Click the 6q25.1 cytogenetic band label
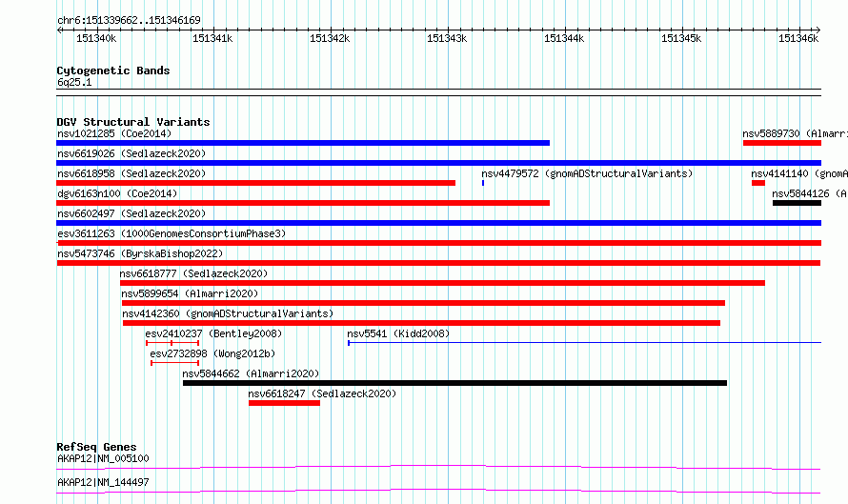 74,83
